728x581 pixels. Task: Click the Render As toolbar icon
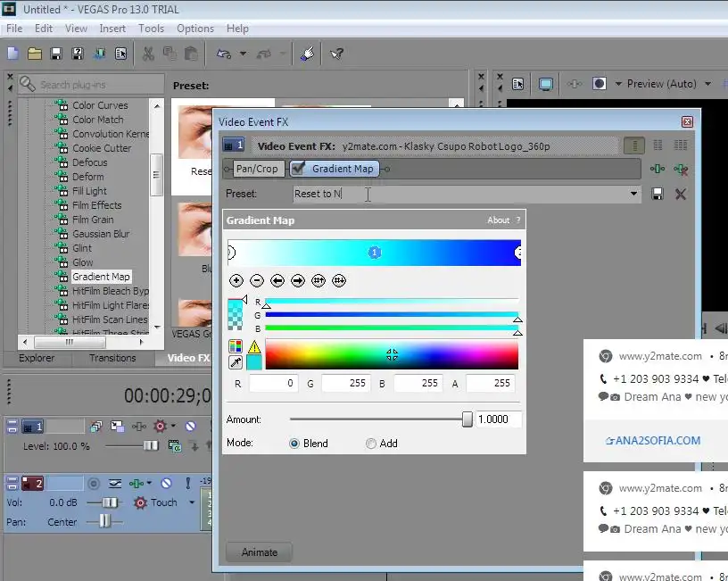coord(99,54)
